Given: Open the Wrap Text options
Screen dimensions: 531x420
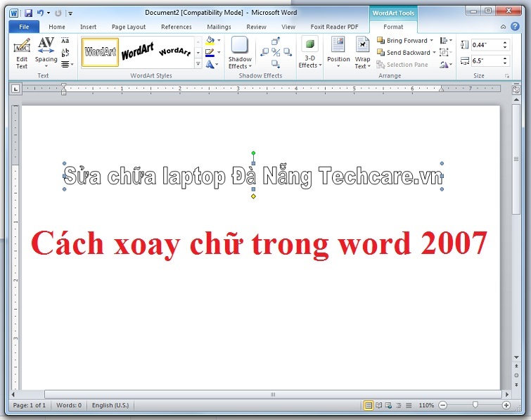Looking at the screenshot, I should coord(362,53).
